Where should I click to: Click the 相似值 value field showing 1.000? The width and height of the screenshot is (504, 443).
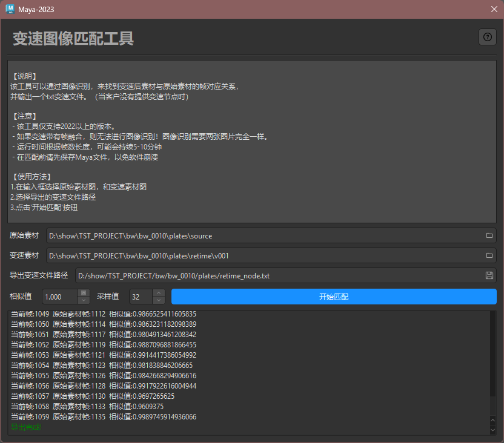click(59, 297)
